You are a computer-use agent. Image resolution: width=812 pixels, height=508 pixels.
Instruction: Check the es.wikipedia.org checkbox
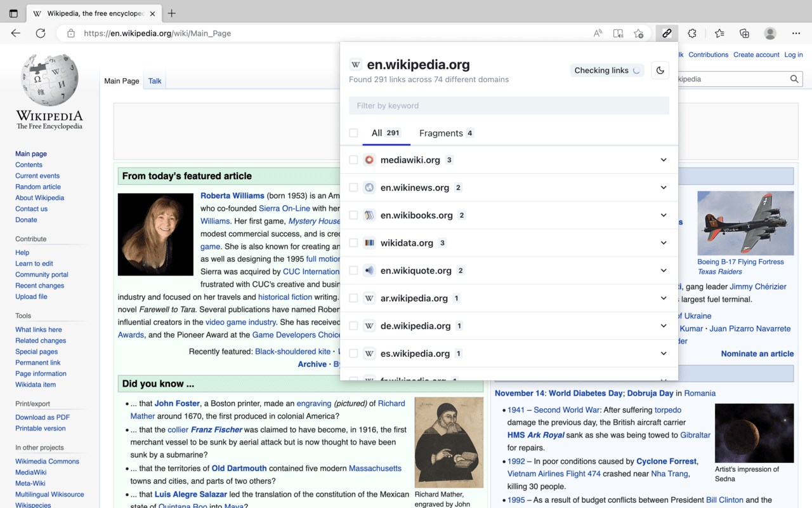pyautogui.click(x=353, y=353)
